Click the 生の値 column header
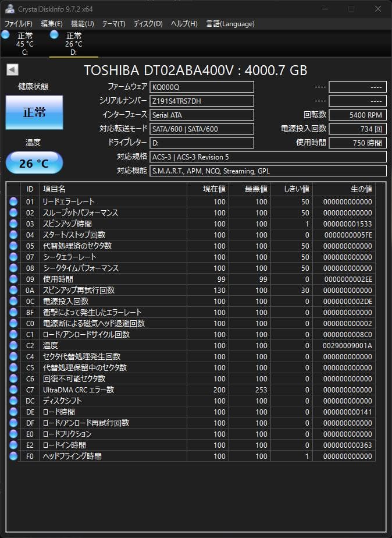Image resolution: width=392 pixels, height=538 pixels. pyautogui.click(x=344, y=189)
